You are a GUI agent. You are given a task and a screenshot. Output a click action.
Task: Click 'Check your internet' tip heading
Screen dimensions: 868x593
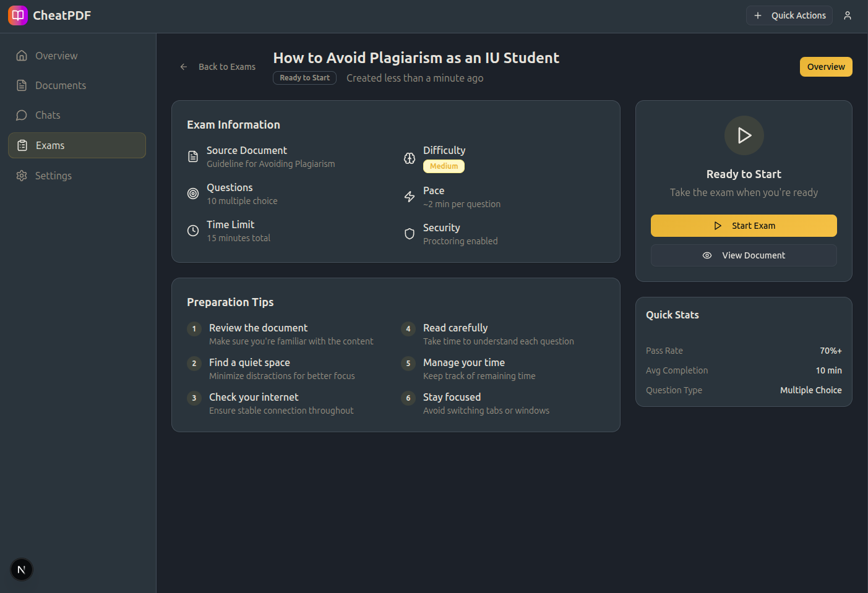[x=254, y=397]
